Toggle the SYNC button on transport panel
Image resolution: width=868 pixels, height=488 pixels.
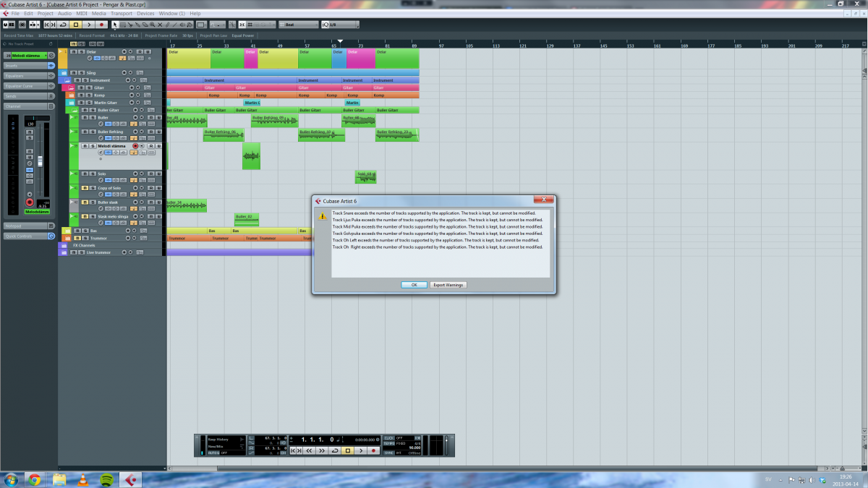pyautogui.click(x=389, y=453)
